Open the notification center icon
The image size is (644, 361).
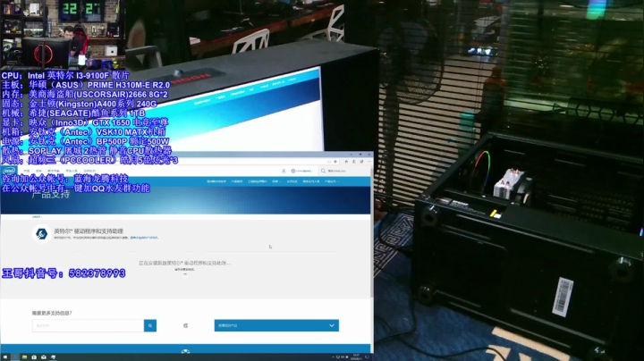click(368, 357)
